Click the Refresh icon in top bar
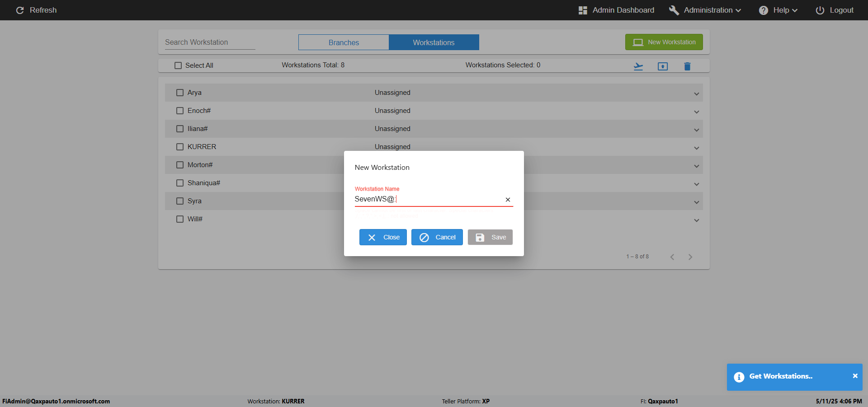This screenshot has width=868, height=407. coord(20,10)
